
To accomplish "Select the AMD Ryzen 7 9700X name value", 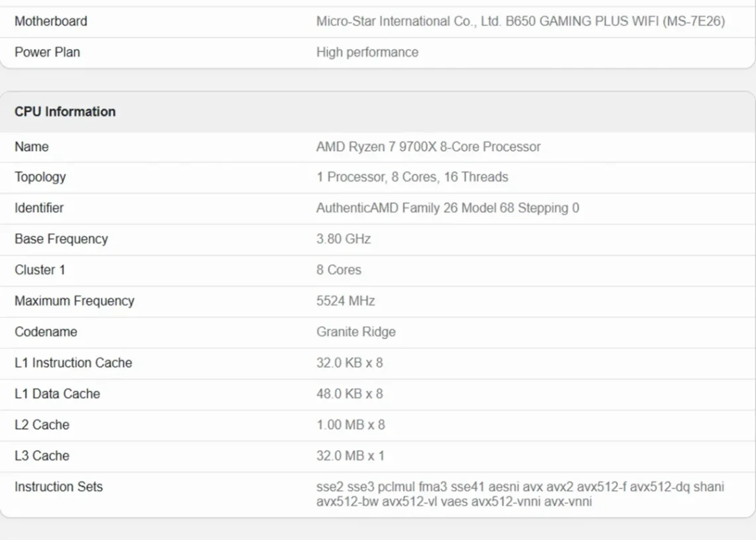I will 428,147.
